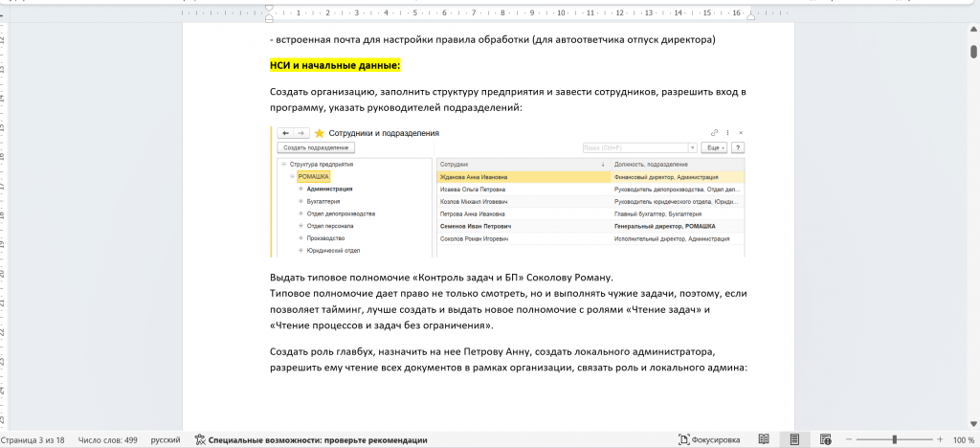Click the highlighted heading НСИ и начальные данные:

pos(334,66)
